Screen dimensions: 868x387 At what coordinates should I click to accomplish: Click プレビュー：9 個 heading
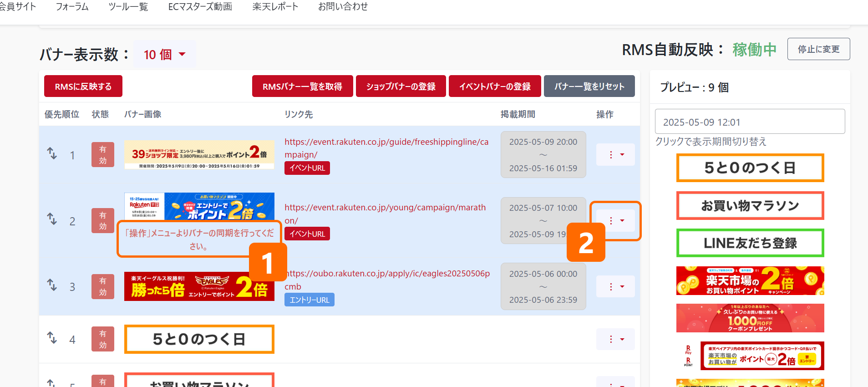click(x=695, y=87)
